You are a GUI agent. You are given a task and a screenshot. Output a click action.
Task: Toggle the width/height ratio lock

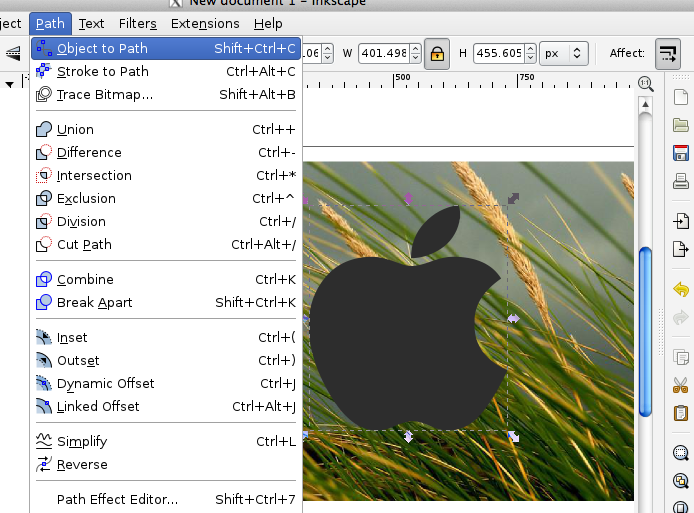pyautogui.click(x=437, y=54)
